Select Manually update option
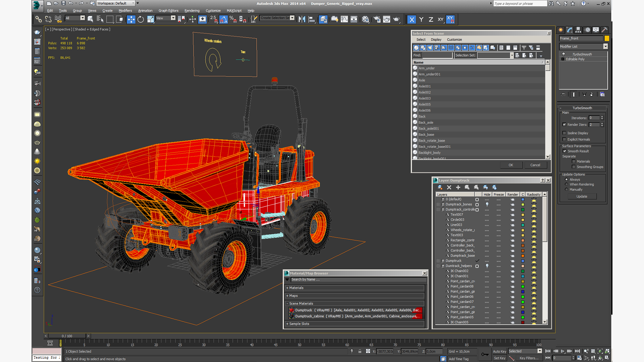The width and height of the screenshot is (644, 362). (567, 190)
